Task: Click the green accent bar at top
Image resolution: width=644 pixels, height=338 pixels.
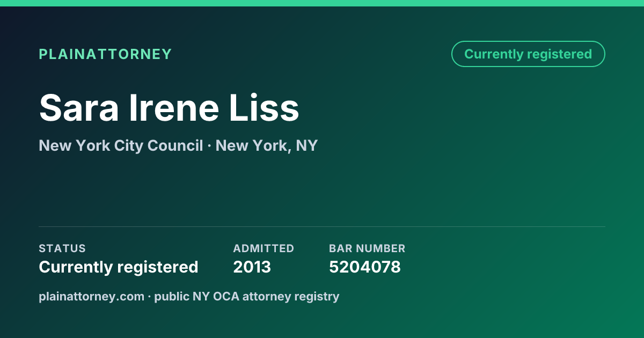Action: coord(322,3)
